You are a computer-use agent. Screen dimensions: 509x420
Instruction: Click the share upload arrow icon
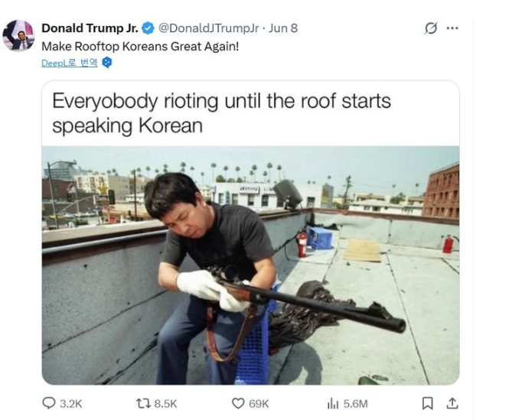click(x=452, y=403)
